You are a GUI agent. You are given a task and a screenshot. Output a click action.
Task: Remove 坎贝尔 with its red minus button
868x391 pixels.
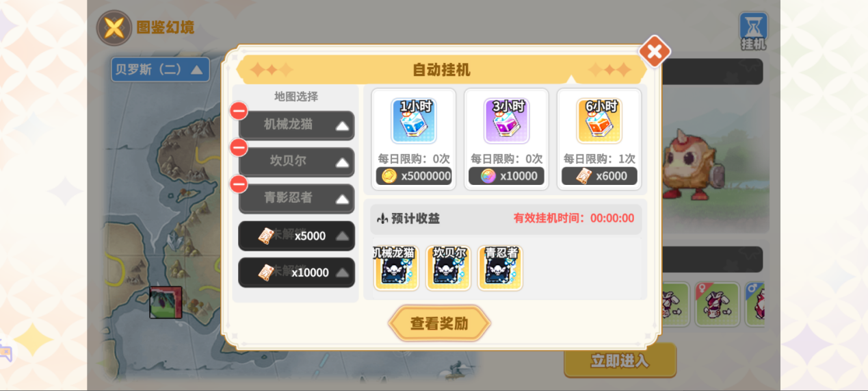coord(239,147)
